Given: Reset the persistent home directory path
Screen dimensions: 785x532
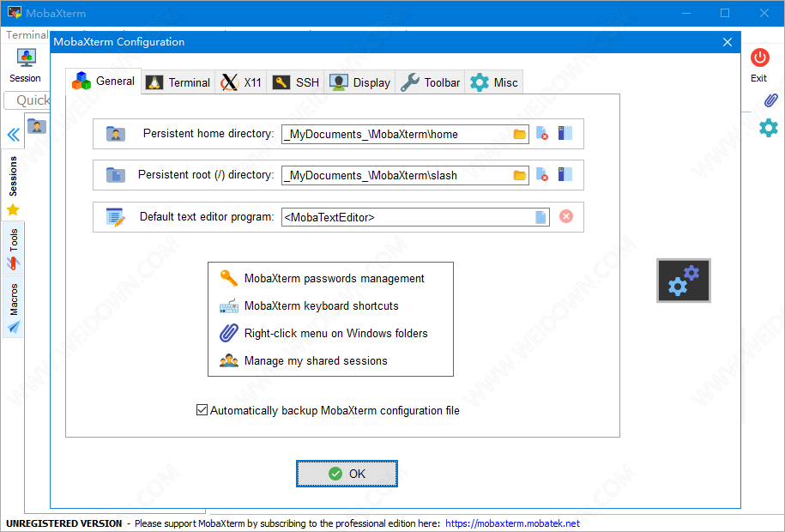Looking at the screenshot, I should coord(542,134).
